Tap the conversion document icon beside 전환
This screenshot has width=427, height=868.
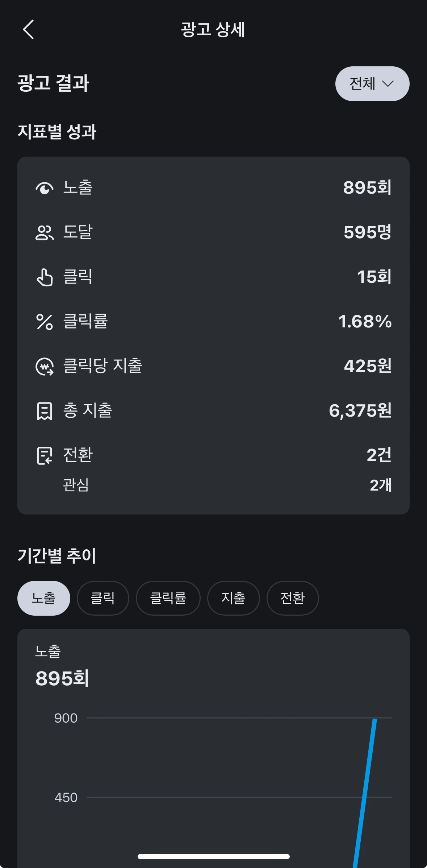tap(45, 456)
